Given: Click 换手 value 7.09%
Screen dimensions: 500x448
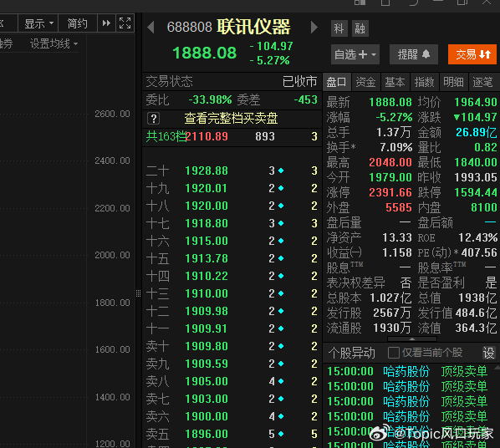Looking at the screenshot, I should (396, 147).
